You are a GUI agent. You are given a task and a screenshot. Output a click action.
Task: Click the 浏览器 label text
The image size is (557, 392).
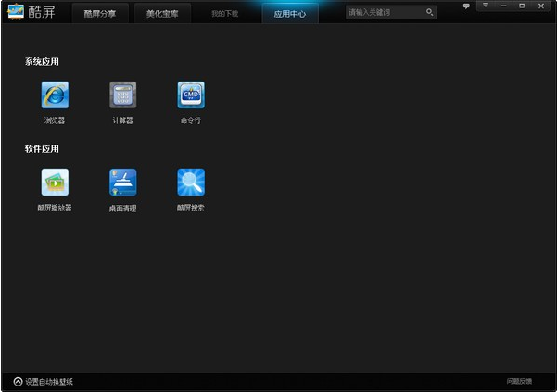click(55, 120)
